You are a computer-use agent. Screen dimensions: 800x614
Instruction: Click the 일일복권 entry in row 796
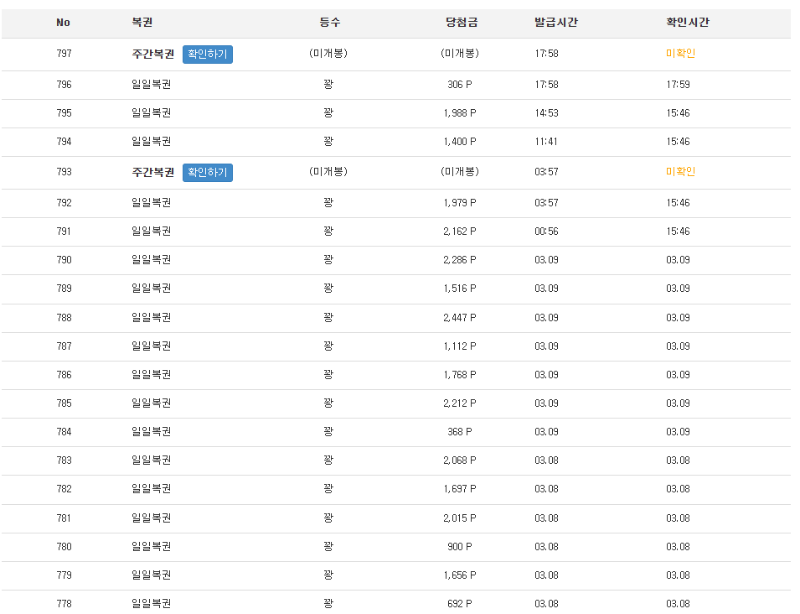(151, 85)
